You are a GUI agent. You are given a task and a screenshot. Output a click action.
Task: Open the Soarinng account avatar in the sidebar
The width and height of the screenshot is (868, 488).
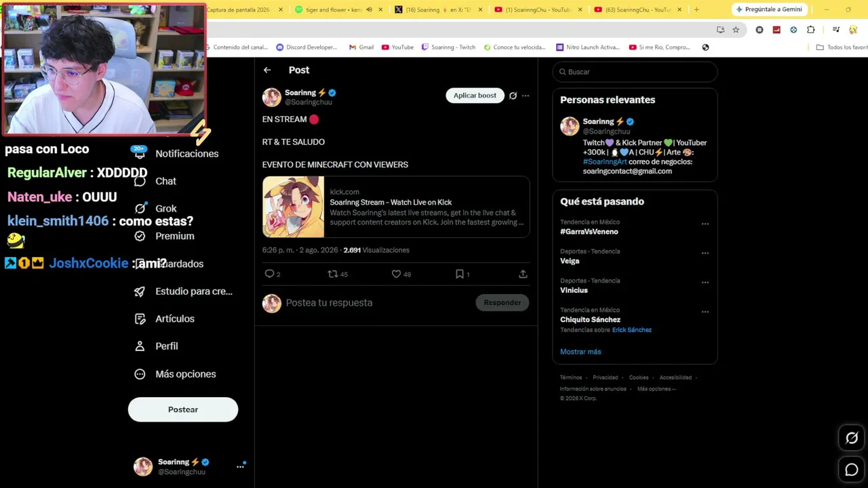(x=143, y=466)
